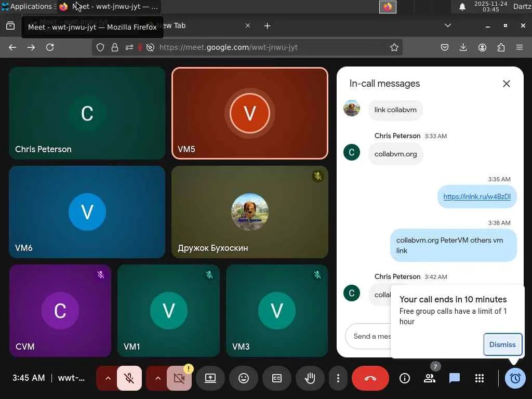Expand video settings arrow beside camera
The width and height of the screenshot is (532, 399).
click(x=158, y=378)
